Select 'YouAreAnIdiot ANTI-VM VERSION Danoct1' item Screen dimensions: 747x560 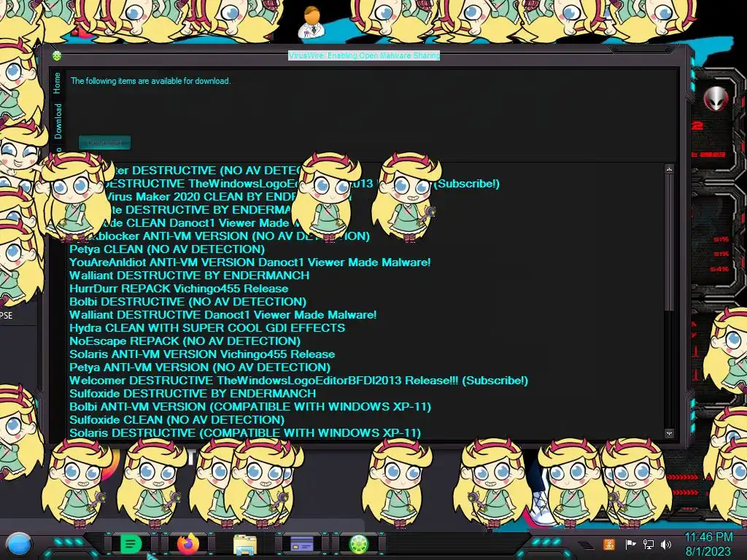[x=249, y=262]
